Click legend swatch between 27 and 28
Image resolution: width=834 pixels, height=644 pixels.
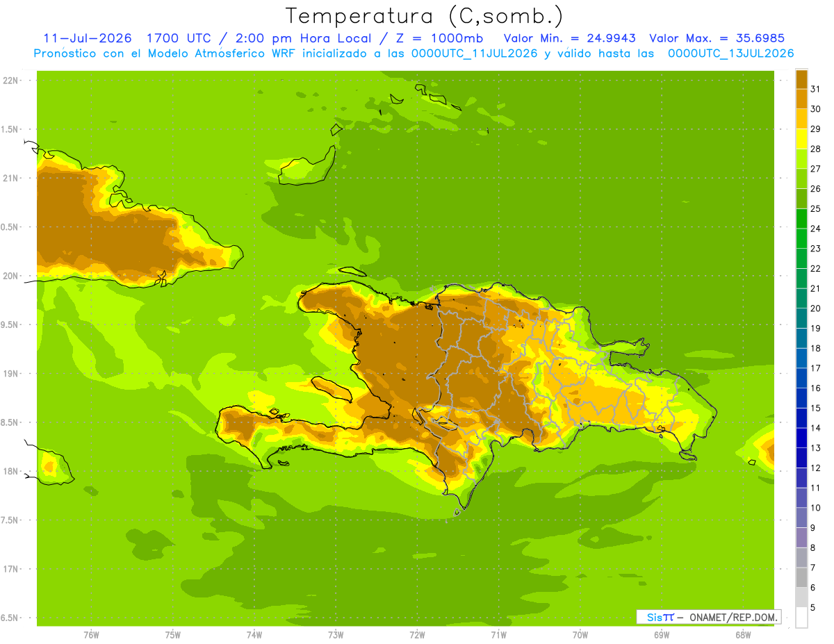[x=801, y=158]
